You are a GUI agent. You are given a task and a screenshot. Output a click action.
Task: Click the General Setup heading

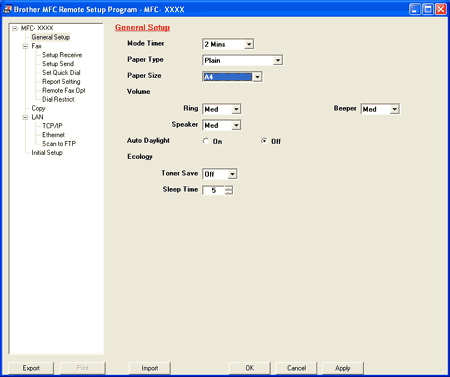click(x=142, y=27)
